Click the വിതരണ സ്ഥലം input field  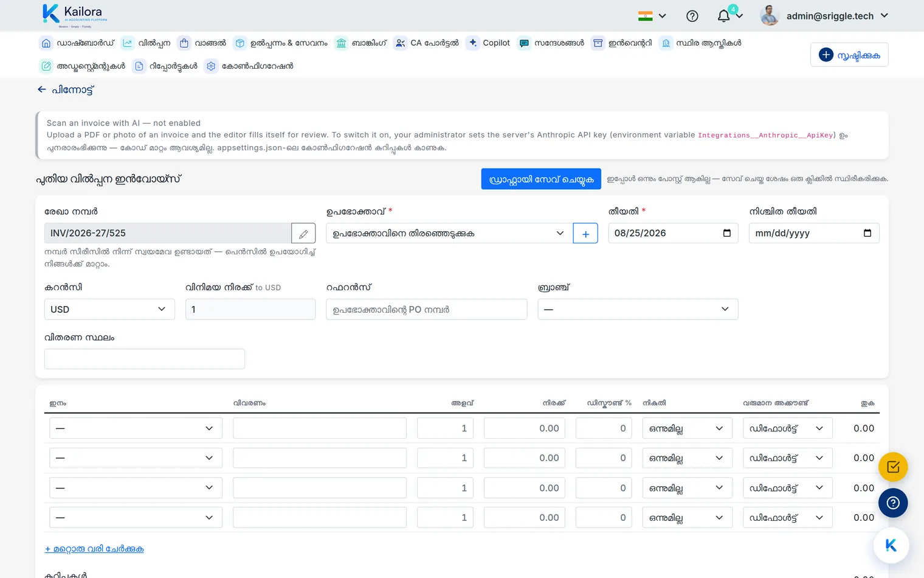(x=145, y=359)
